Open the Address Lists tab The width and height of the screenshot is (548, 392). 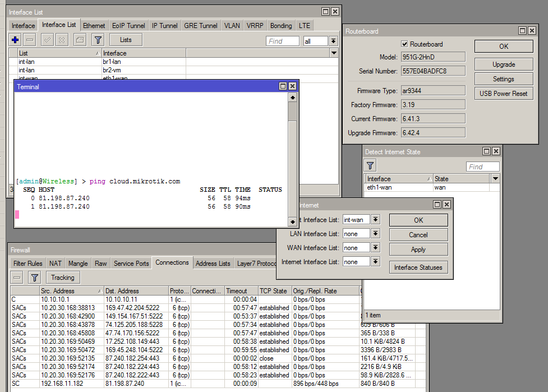(x=213, y=264)
